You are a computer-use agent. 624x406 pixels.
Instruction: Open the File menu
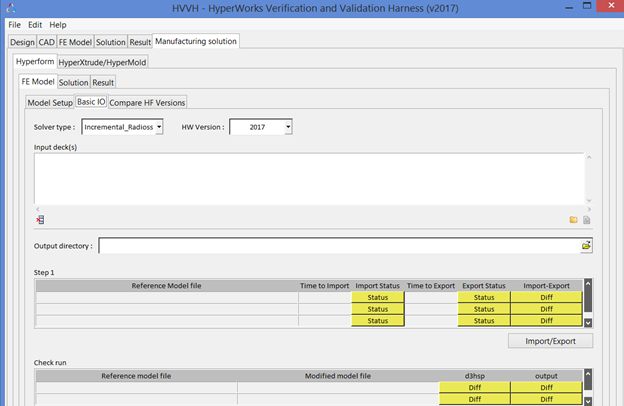14,24
